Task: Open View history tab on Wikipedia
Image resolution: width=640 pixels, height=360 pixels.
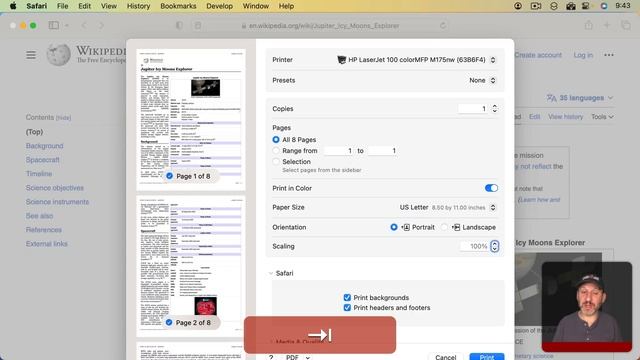Action: point(565,117)
